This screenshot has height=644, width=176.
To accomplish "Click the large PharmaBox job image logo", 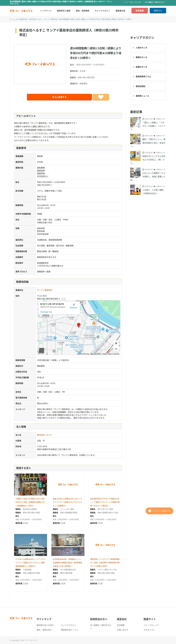I will pos(40,64).
